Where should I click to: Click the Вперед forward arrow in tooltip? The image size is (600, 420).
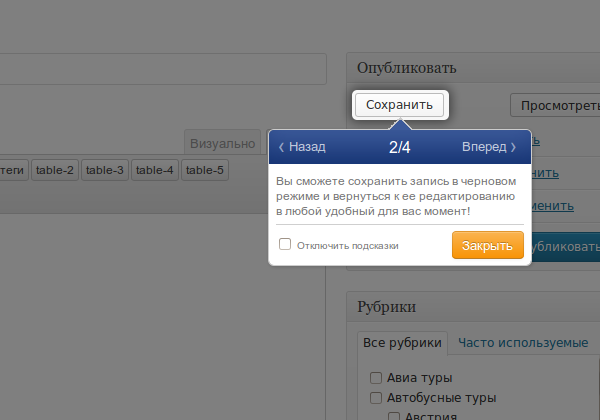pyautogui.click(x=489, y=147)
